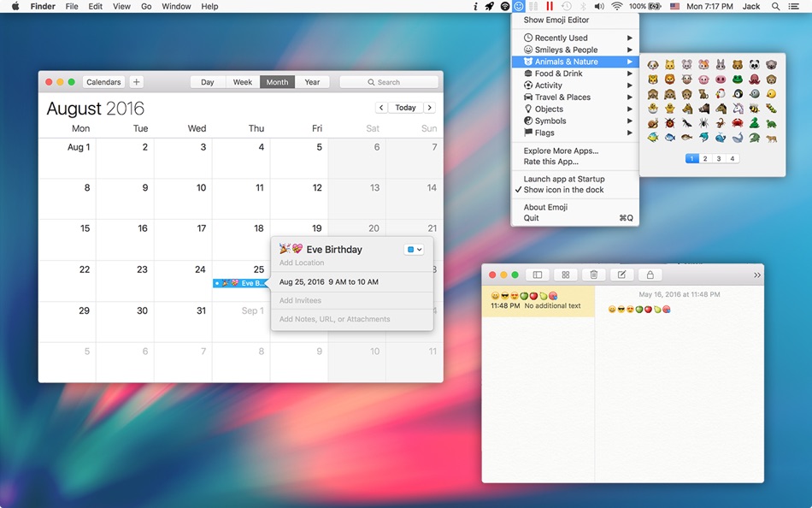Choose Show Emoji Editor
The width and height of the screenshot is (812, 508).
pyautogui.click(x=575, y=20)
